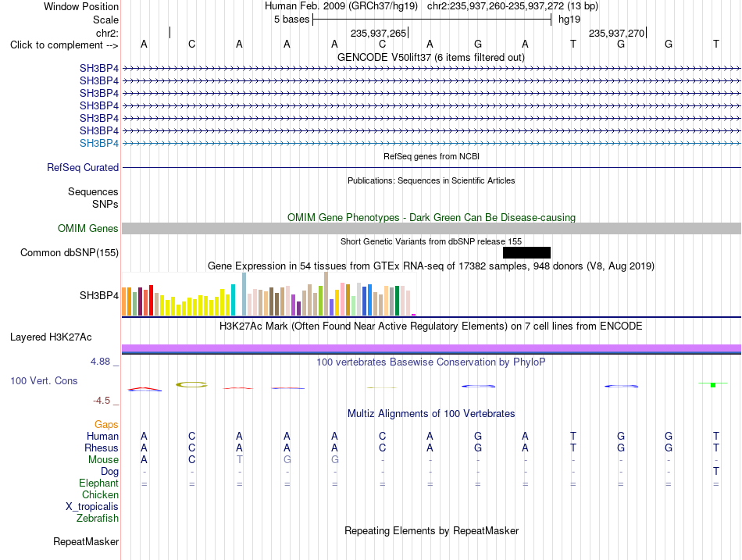The height and width of the screenshot is (560, 742).
Task: Click the H3K27Ac Mark track title
Action: point(431,326)
